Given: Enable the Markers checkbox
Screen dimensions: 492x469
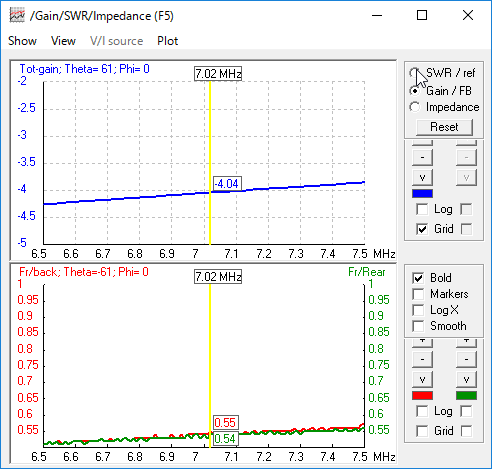Looking at the screenshot, I should pos(418,294).
